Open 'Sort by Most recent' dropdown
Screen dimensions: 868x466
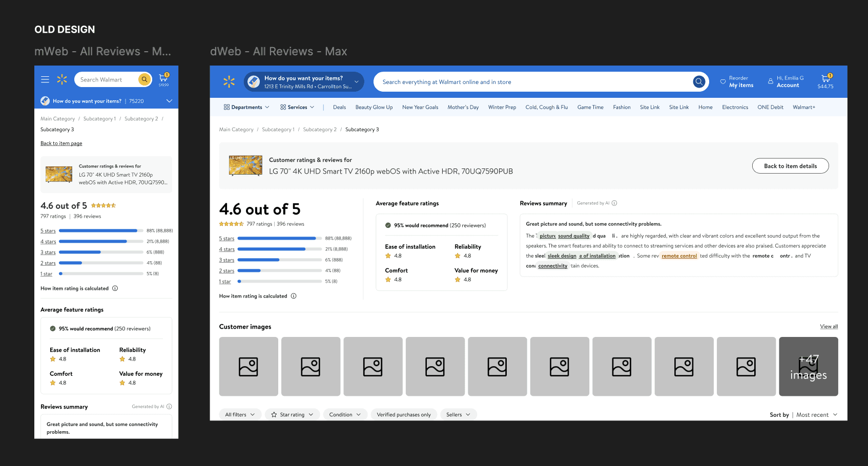[x=803, y=415]
